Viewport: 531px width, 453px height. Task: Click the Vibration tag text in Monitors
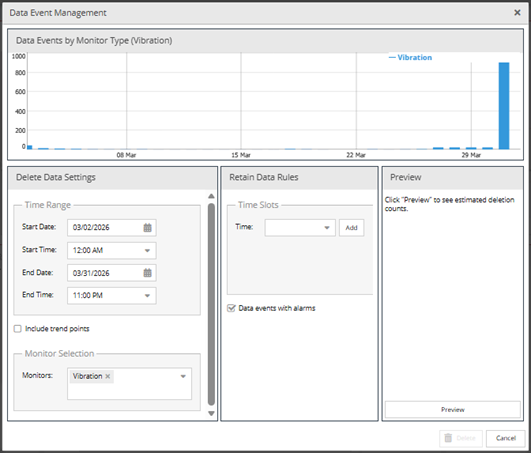[x=87, y=376]
